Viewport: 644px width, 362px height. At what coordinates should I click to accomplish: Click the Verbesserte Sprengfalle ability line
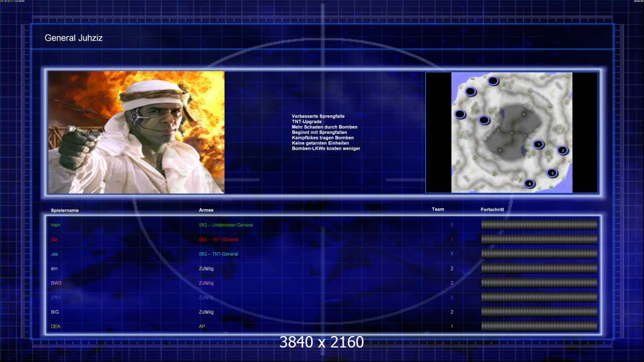coord(318,116)
